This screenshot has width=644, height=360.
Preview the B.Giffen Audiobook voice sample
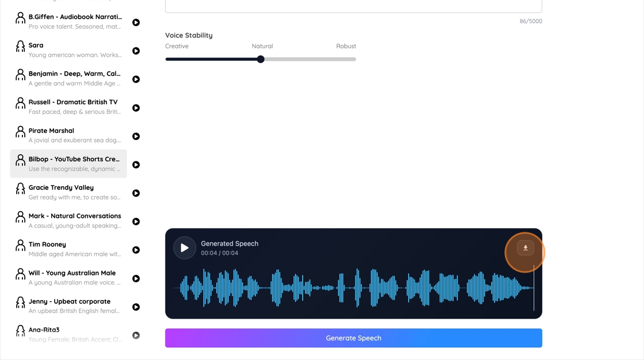point(136,22)
